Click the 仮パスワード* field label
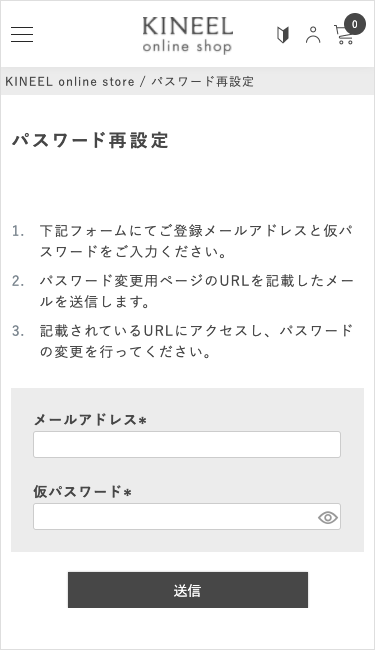 [82, 492]
